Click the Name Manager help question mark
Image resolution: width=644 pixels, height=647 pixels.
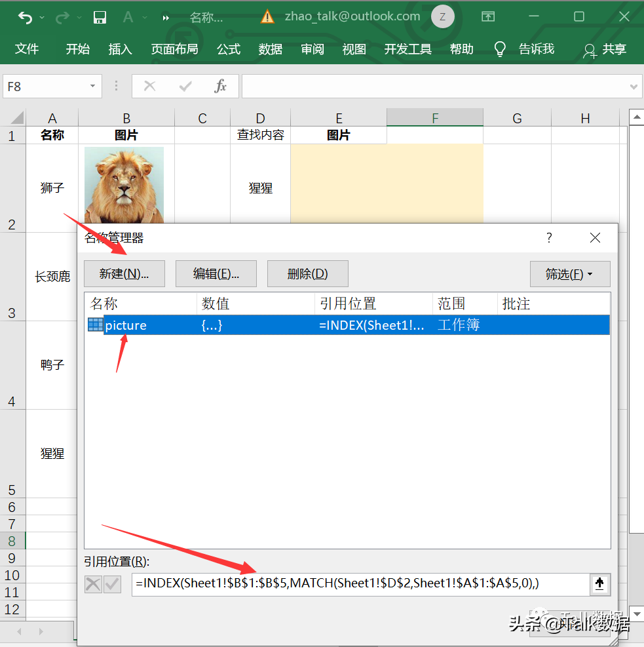click(x=549, y=238)
